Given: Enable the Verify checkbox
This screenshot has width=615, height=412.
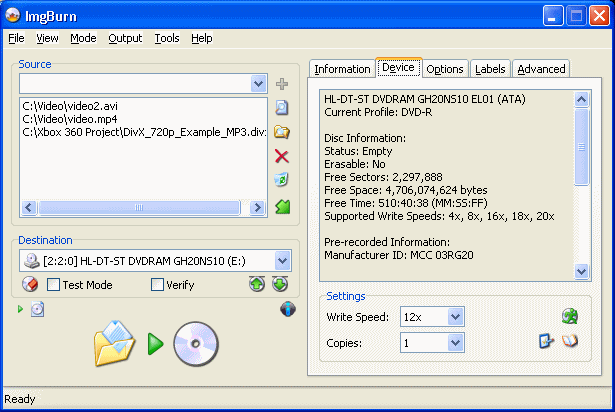Looking at the screenshot, I should coord(157,284).
